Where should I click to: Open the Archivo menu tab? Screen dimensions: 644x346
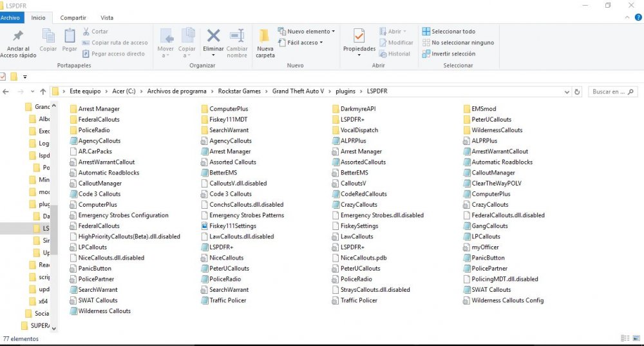coord(10,17)
